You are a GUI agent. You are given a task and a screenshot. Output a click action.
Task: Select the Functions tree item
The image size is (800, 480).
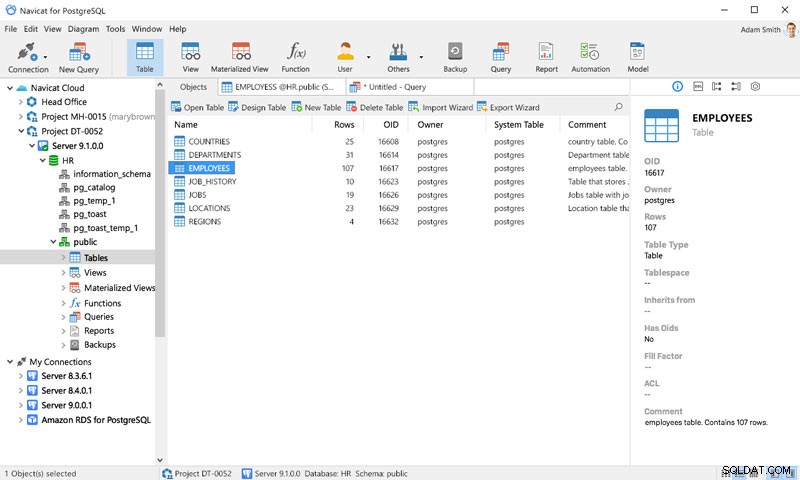pyautogui.click(x=103, y=303)
